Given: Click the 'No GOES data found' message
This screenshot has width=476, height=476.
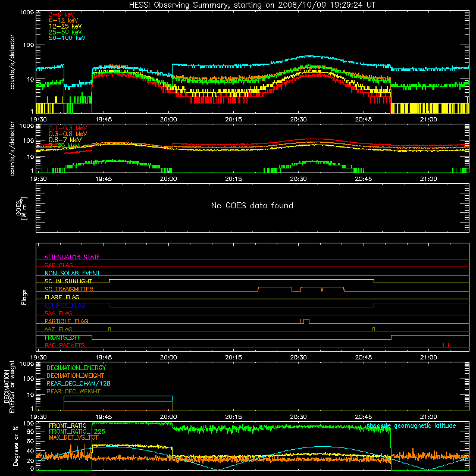Looking at the screenshot, I should click(x=252, y=205).
